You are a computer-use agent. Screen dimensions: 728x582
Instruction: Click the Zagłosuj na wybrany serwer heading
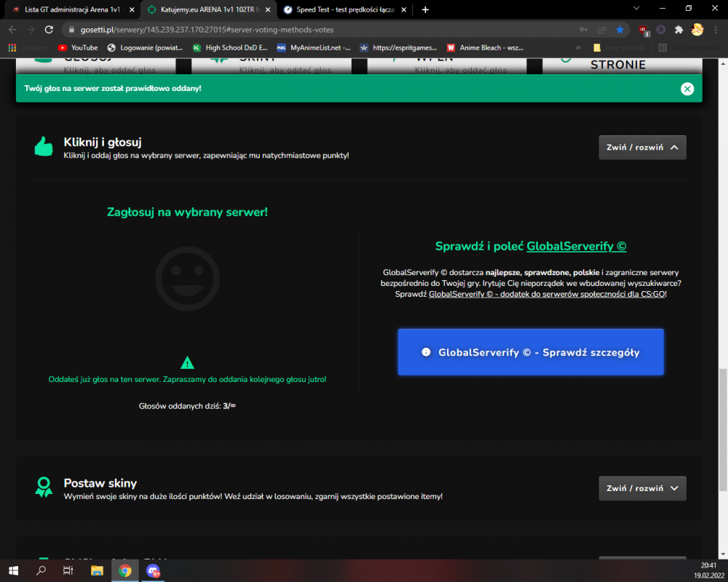pos(187,212)
